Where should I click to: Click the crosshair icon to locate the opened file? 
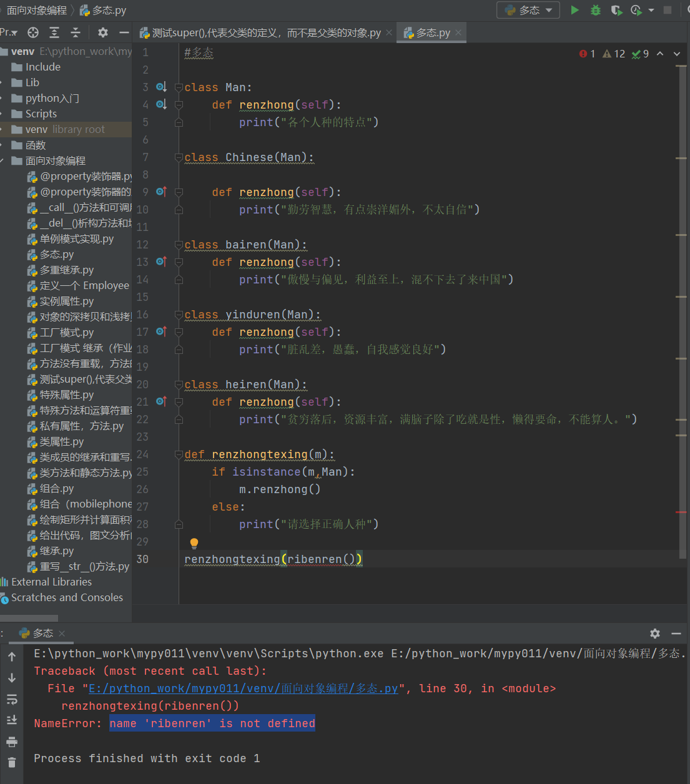pyautogui.click(x=33, y=32)
